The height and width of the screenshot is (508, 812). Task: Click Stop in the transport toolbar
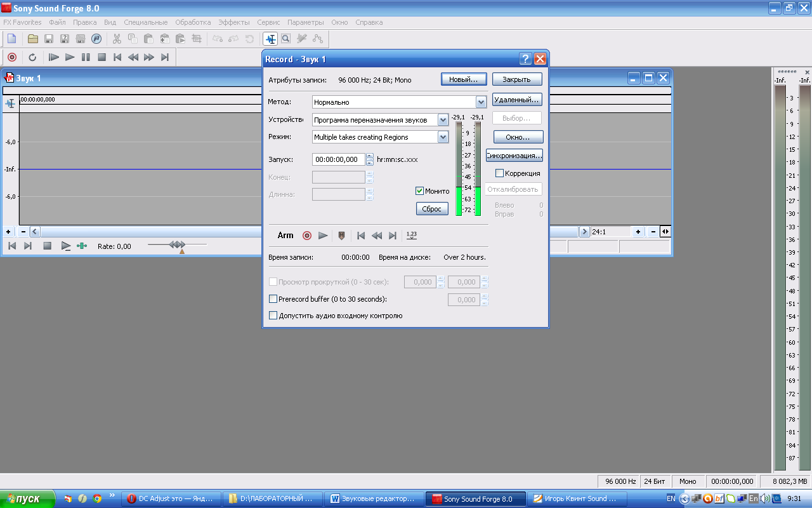[x=101, y=57]
